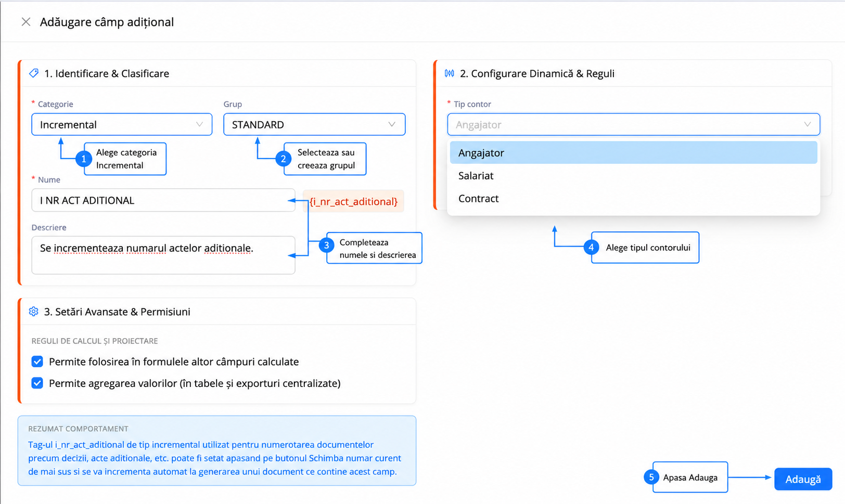Click the numbered step 3 badge
The image size is (845, 504).
click(x=326, y=245)
